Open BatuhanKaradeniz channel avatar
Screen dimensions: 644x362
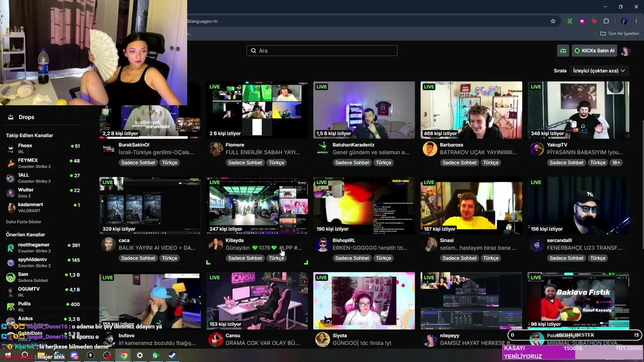323,149
